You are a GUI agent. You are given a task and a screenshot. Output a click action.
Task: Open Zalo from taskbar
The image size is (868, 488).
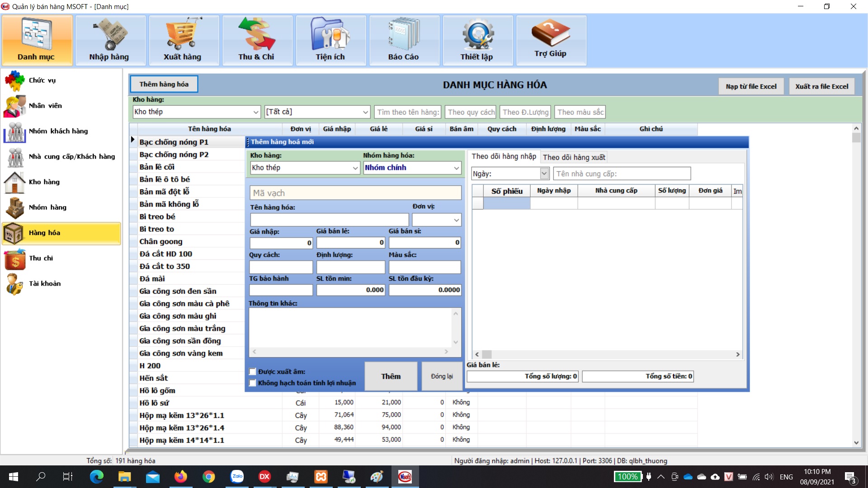237,477
